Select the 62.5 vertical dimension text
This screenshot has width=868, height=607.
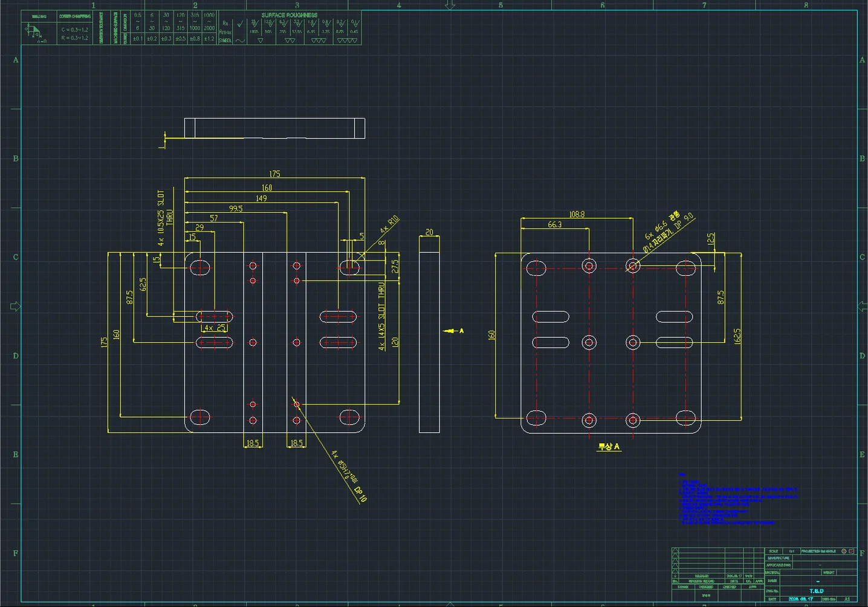click(143, 285)
